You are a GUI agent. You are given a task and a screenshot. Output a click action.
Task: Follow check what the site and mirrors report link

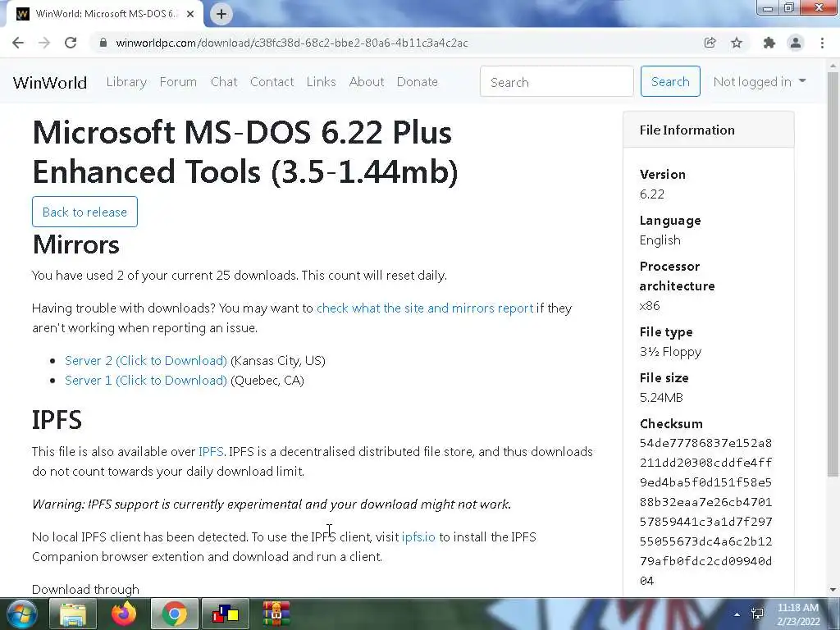point(425,308)
